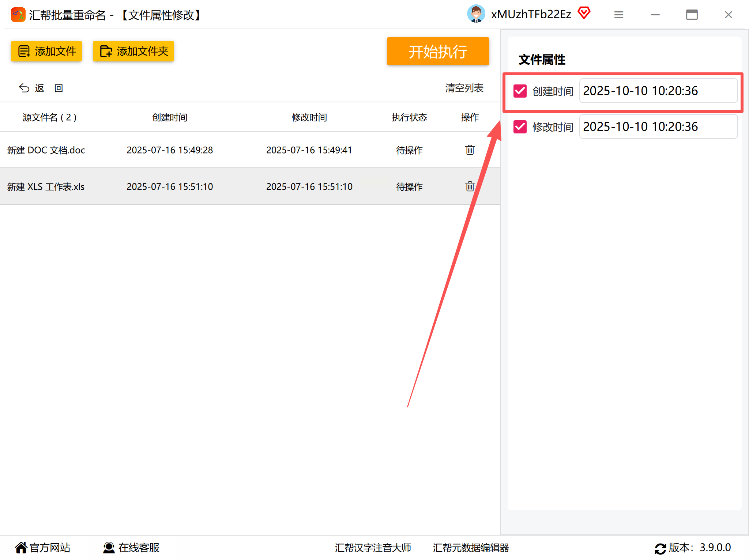Open the 官方网站 link

coord(43,548)
